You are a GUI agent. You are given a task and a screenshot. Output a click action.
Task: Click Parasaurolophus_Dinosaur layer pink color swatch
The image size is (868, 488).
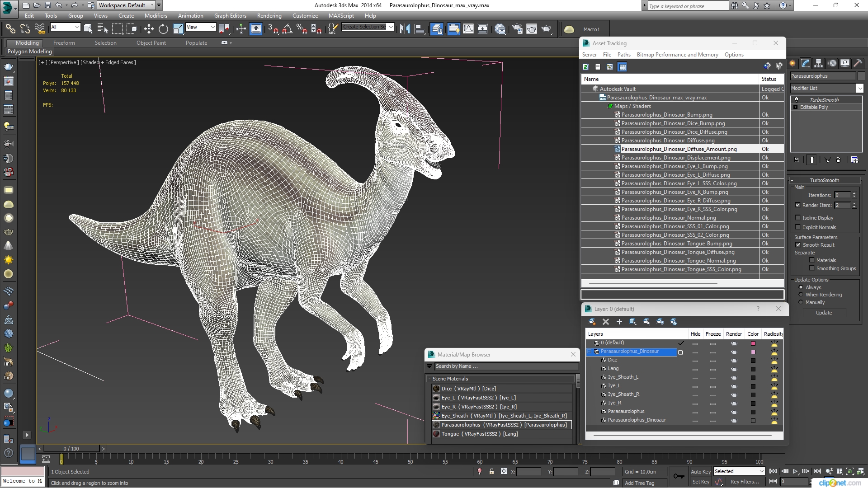pos(753,352)
